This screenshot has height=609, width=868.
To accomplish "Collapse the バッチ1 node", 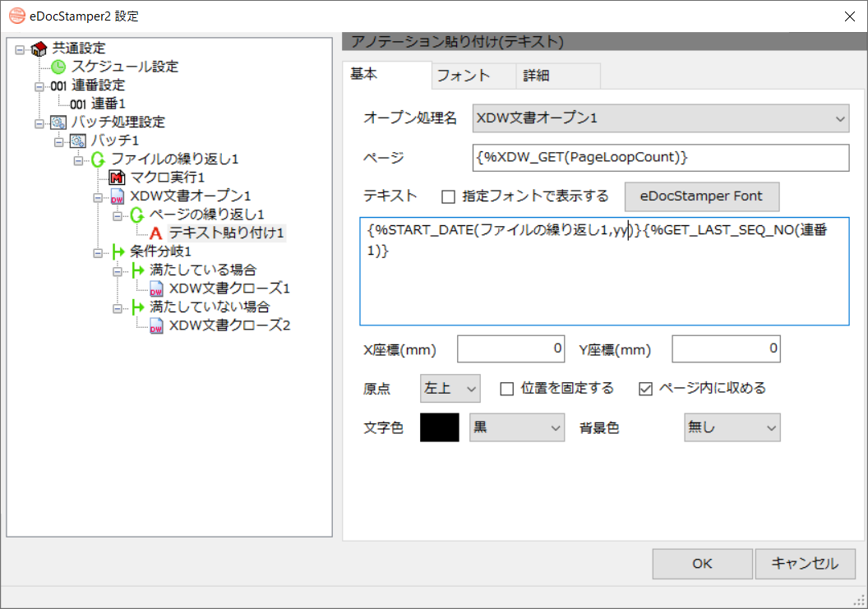I will [58, 142].
